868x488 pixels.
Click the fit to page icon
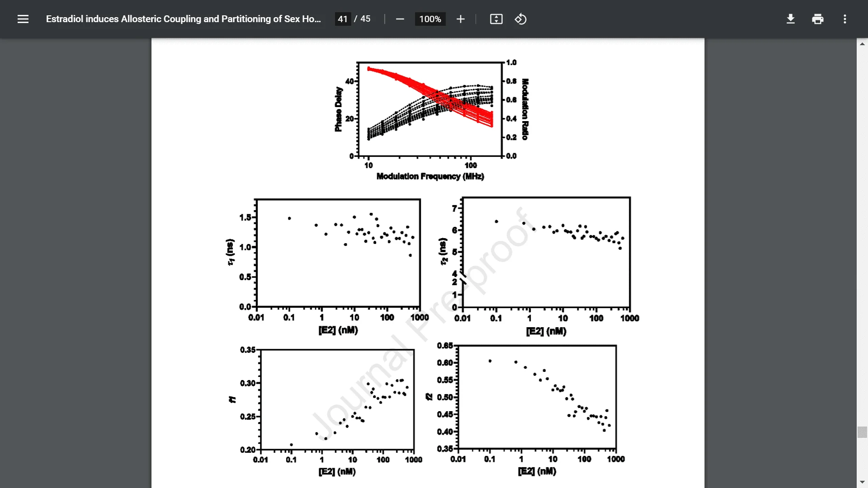pos(496,19)
